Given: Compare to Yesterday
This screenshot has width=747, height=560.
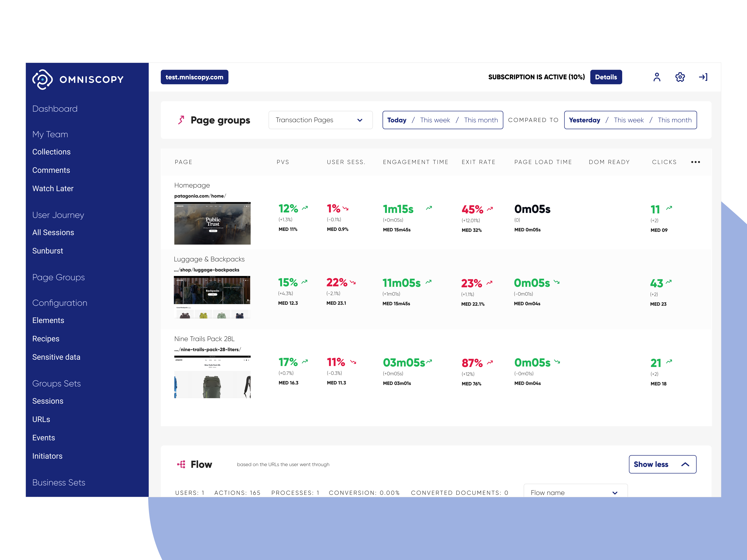Looking at the screenshot, I should coord(584,120).
